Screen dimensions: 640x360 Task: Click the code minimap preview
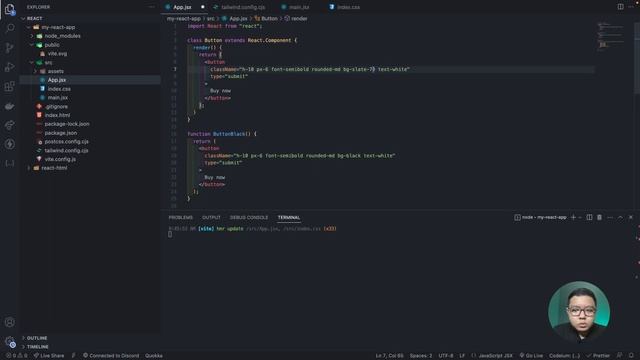tap(611, 36)
